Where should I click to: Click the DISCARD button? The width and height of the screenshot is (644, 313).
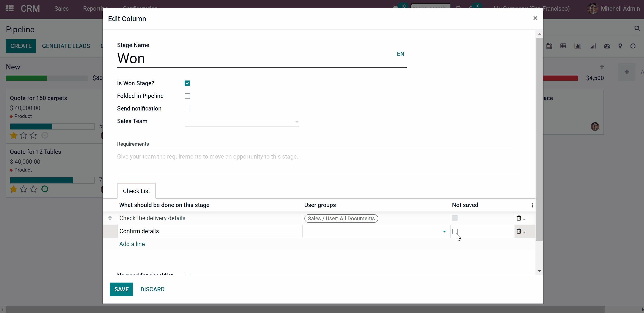tap(152, 290)
